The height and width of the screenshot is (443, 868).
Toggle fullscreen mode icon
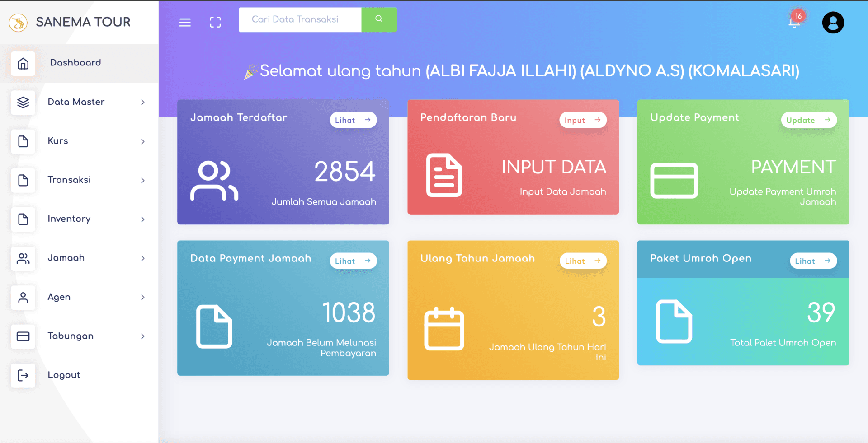point(215,22)
